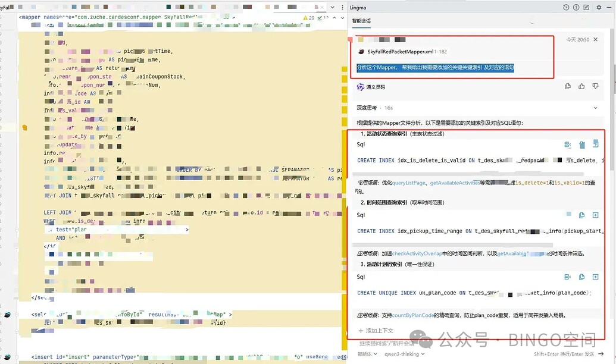Start a new Lingma chat session

pyautogui.click(x=586, y=8)
